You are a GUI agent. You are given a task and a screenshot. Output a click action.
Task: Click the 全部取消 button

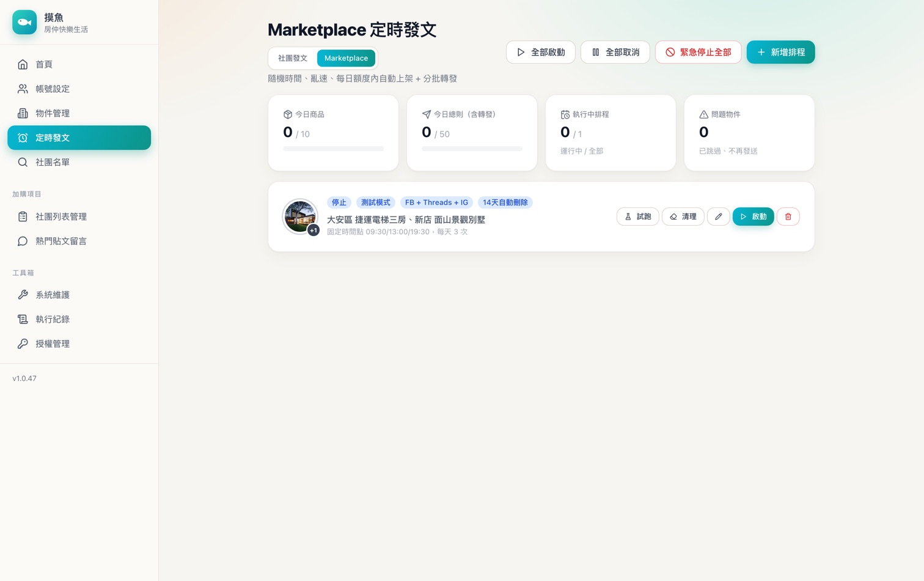[615, 52]
